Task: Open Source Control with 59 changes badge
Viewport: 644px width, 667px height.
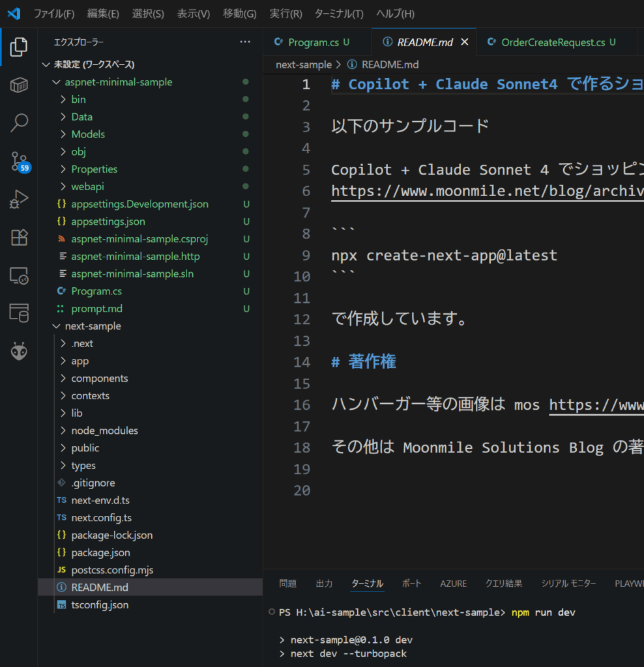Action: (19, 161)
